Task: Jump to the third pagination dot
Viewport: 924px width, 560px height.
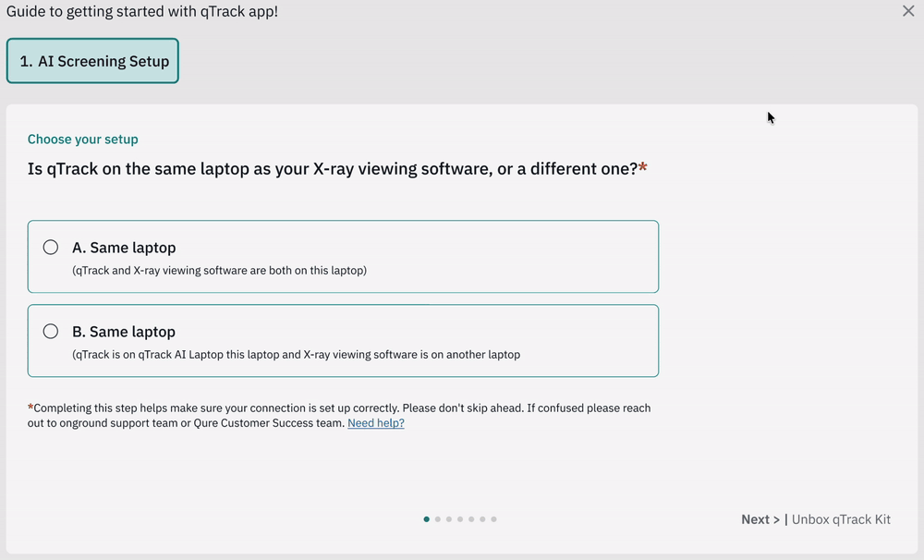Action: pos(449,519)
